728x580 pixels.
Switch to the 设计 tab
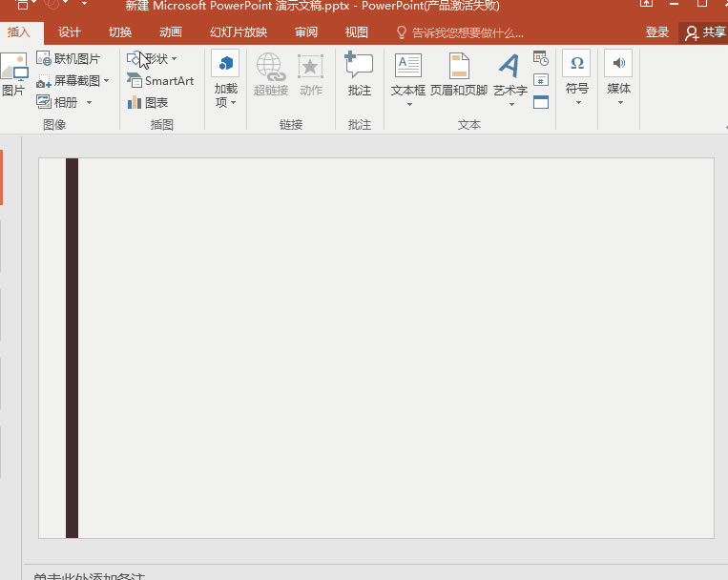click(x=70, y=32)
